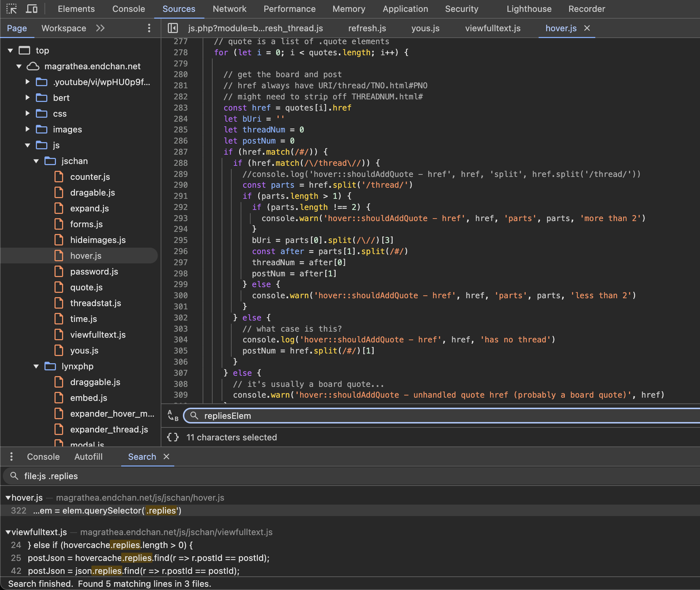The width and height of the screenshot is (700, 590).
Task: Open the Workspace navigator tab
Action: (64, 28)
